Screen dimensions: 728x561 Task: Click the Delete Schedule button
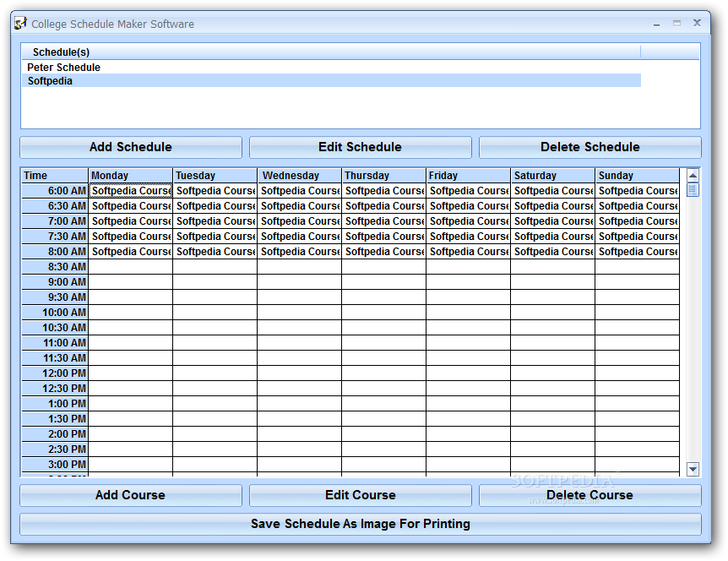pos(590,147)
